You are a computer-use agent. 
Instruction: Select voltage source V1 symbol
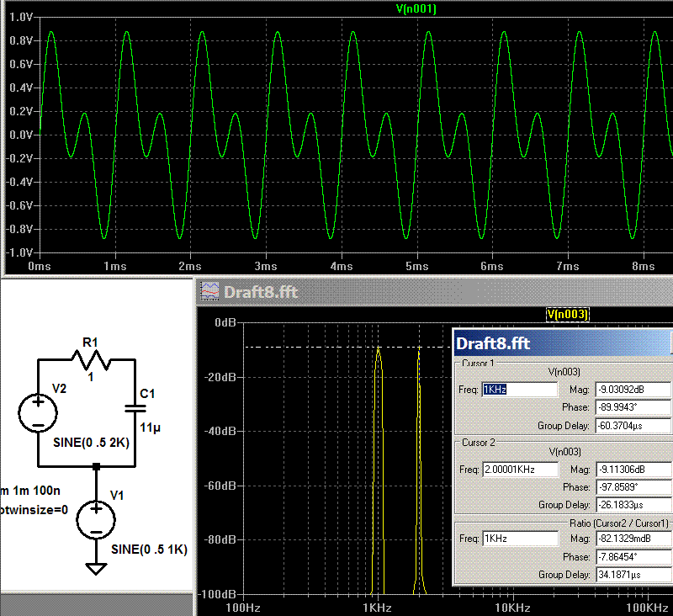(96, 519)
